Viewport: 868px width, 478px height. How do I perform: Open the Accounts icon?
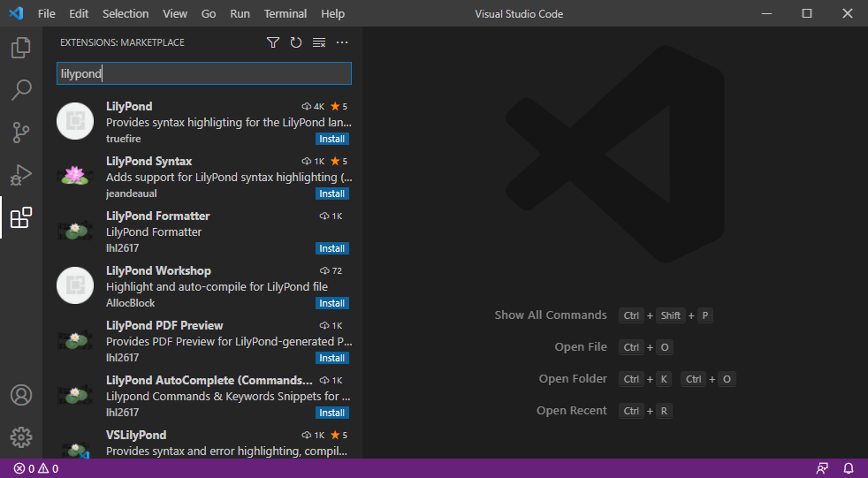tap(21, 395)
